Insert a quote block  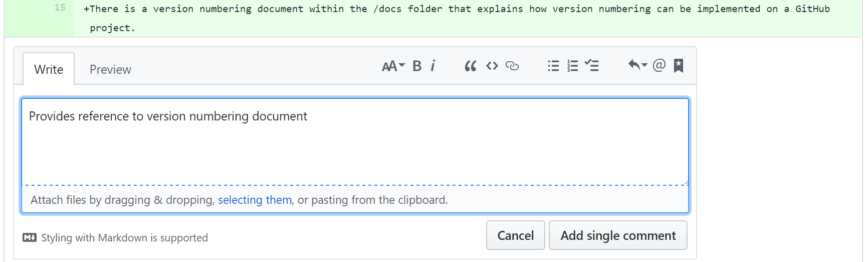point(470,66)
